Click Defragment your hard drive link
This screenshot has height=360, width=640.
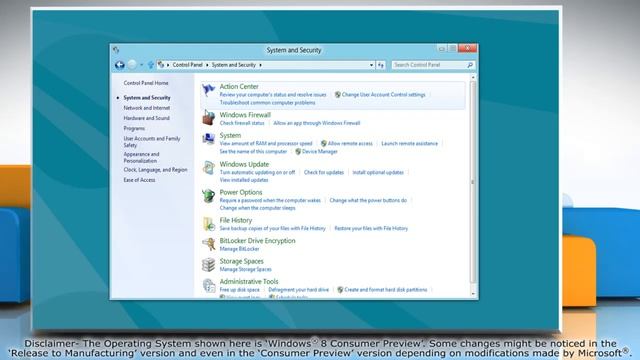click(298, 290)
